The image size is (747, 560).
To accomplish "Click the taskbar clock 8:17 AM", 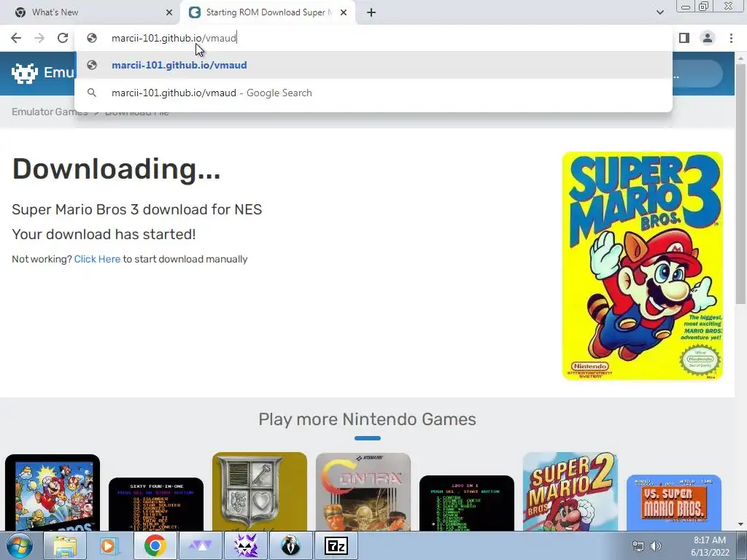I will click(710, 546).
